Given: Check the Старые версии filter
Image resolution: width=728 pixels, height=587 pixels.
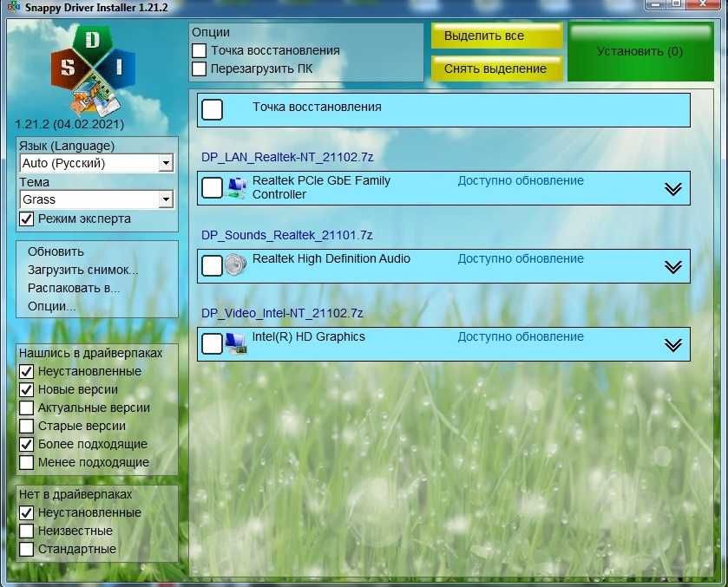Looking at the screenshot, I should pos(26,426).
